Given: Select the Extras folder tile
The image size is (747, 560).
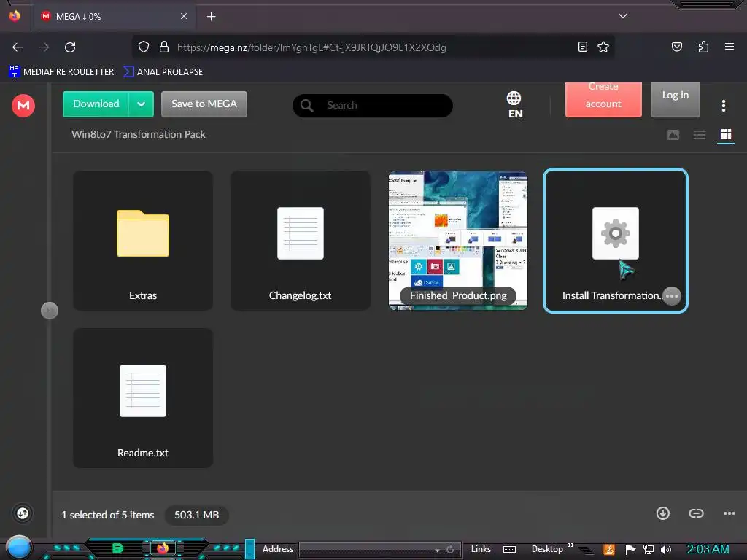Looking at the screenshot, I should [x=143, y=241].
